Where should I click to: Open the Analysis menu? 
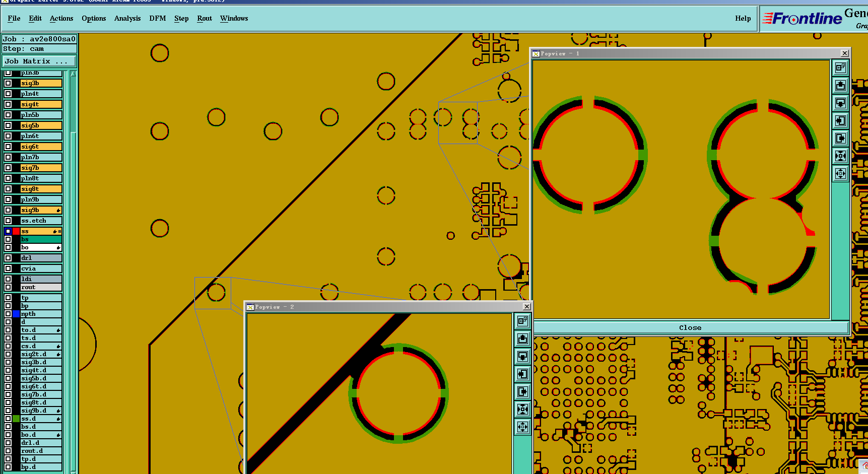coord(127,19)
